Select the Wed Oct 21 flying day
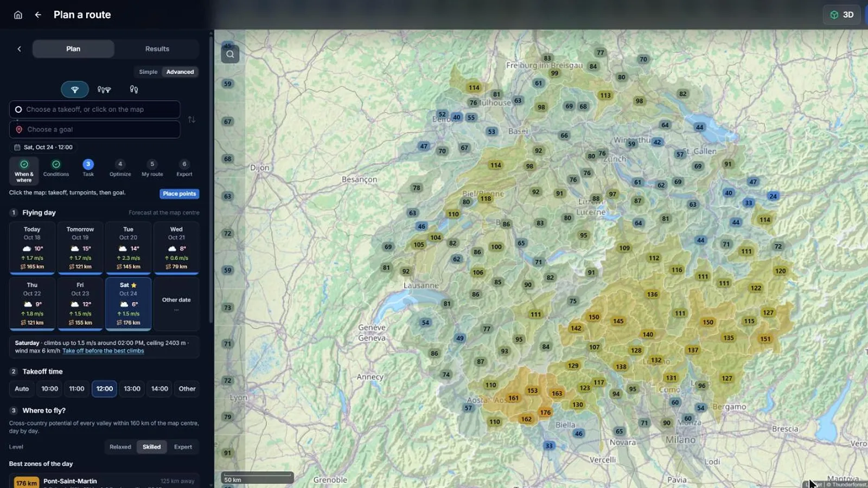Image resolution: width=868 pixels, height=488 pixels. (176, 248)
